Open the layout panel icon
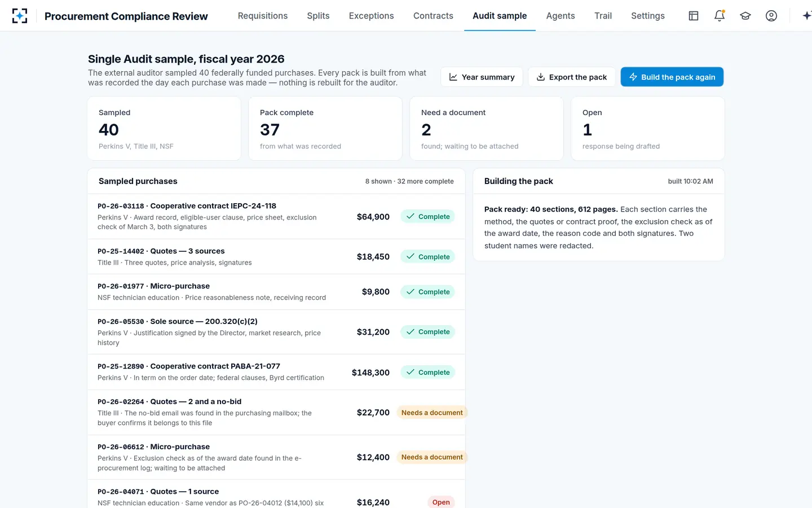This screenshot has height=508, width=812. (x=694, y=16)
